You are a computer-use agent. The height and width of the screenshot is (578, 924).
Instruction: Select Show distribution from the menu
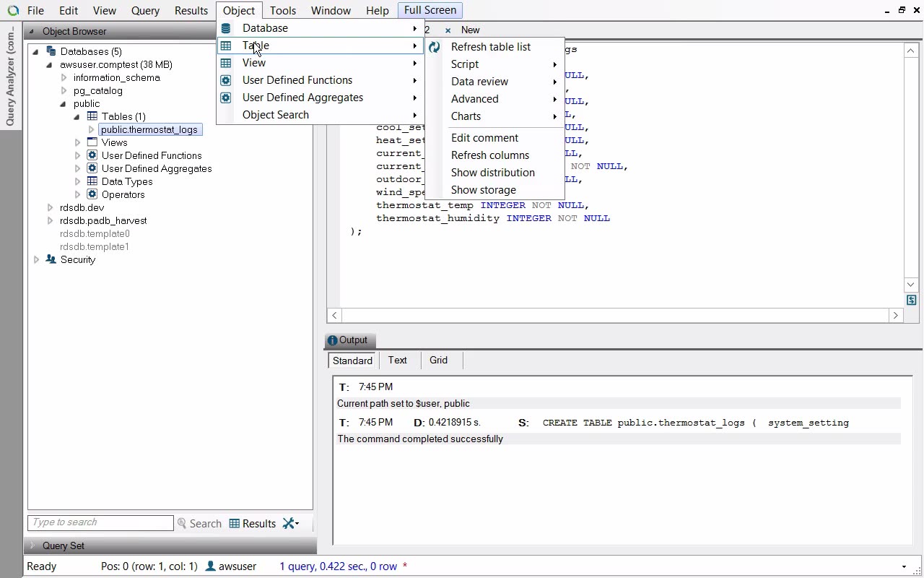[492, 173]
